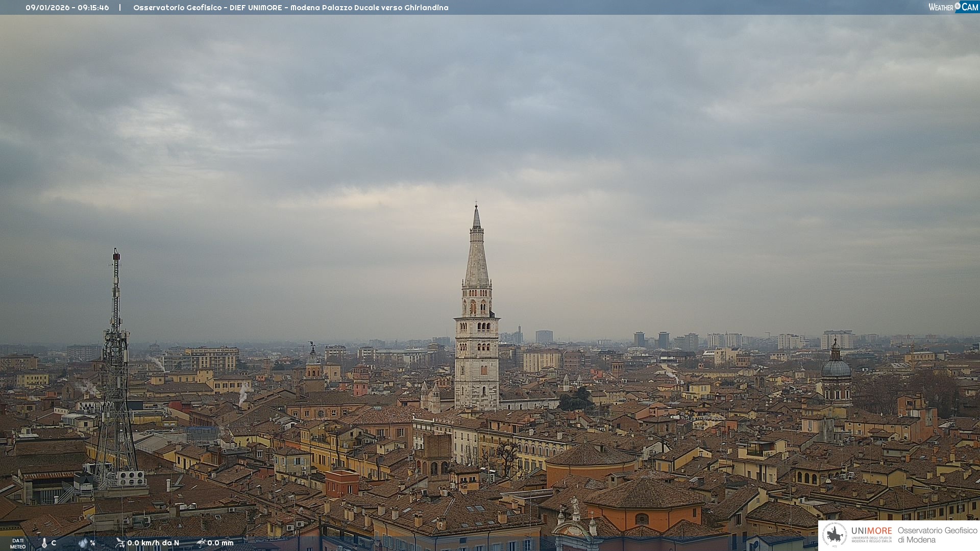Click the wind anemometer icon
This screenshot has width=980, height=551.
click(120, 543)
